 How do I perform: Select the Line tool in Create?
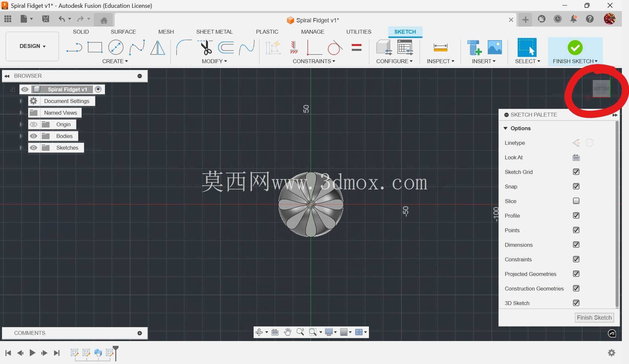pyautogui.click(x=74, y=48)
